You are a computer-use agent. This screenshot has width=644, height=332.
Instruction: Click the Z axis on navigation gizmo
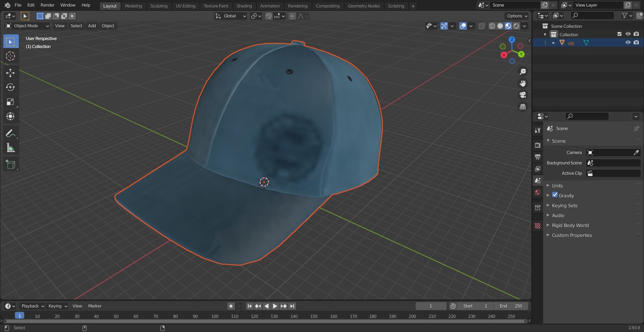pos(512,40)
